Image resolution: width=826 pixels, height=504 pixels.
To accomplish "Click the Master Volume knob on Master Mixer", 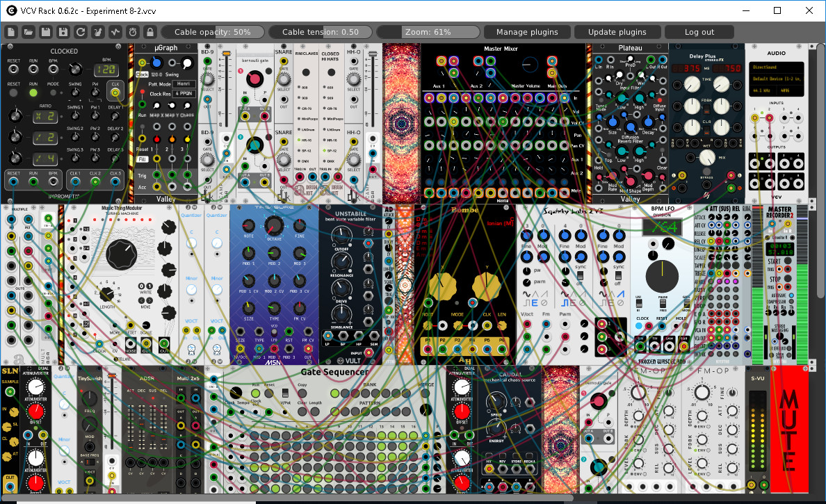I will click(x=530, y=65).
